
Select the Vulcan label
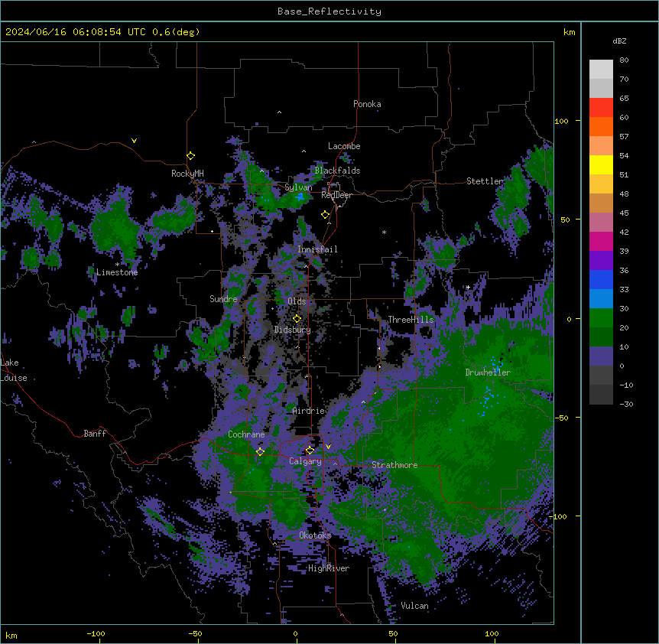tap(414, 606)
